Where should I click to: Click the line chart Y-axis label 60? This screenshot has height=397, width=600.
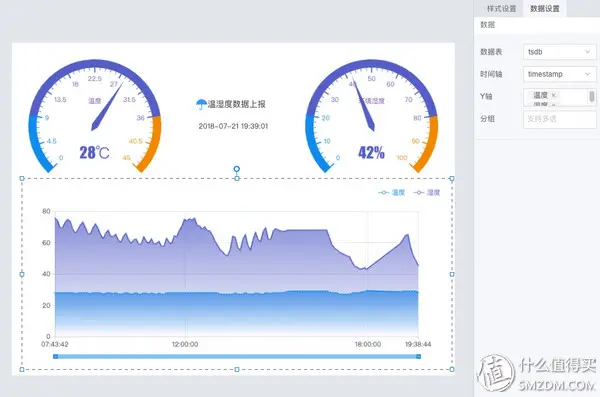click(x=46, y=243)
